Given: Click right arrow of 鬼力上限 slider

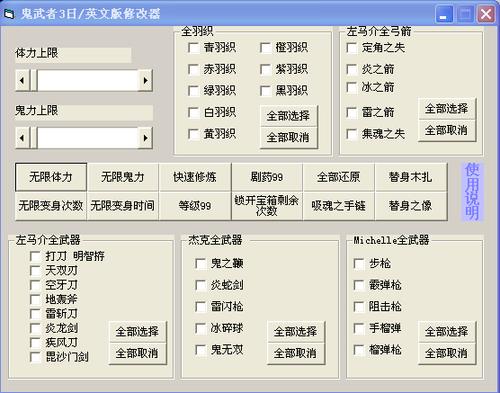Looking at the screenshot, I should [145, 138].
